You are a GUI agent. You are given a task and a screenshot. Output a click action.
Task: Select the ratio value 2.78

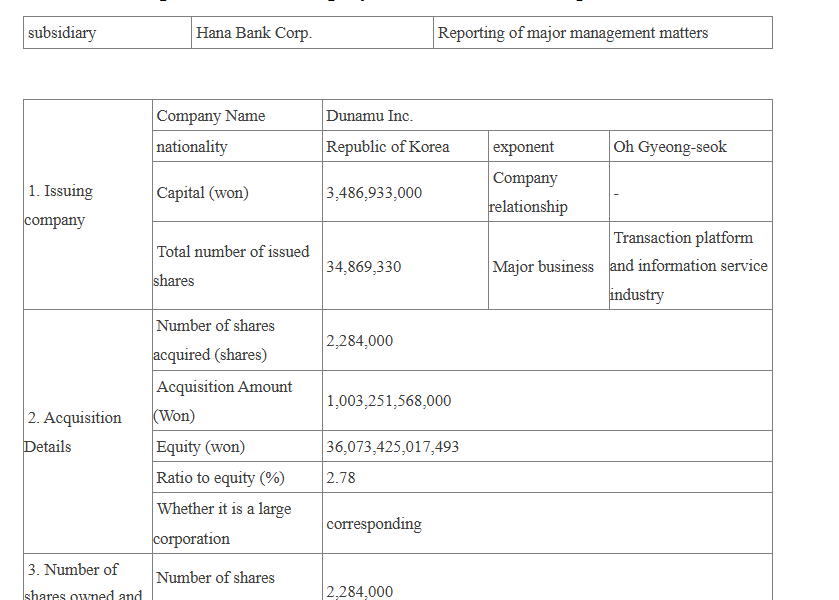click(341, 477)
